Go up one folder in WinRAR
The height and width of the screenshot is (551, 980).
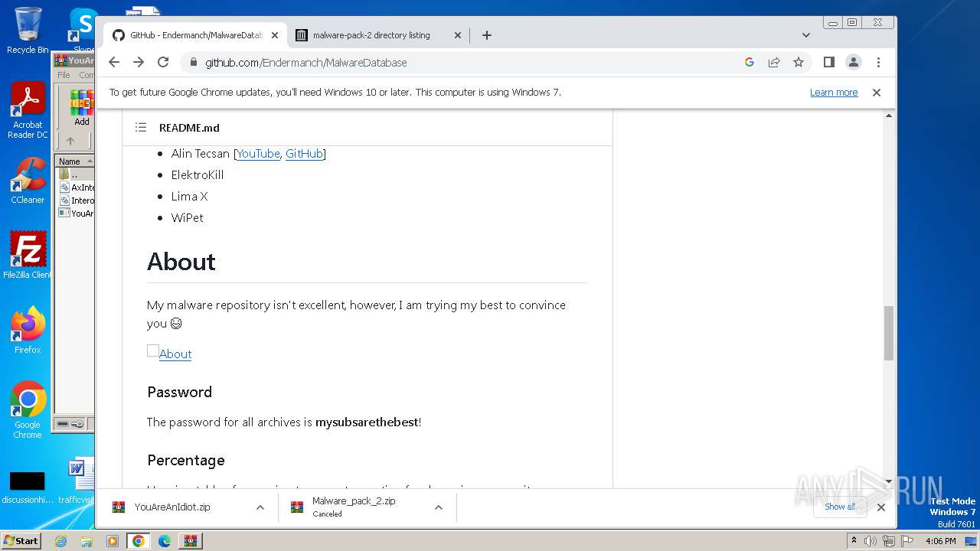coord(70,141)
